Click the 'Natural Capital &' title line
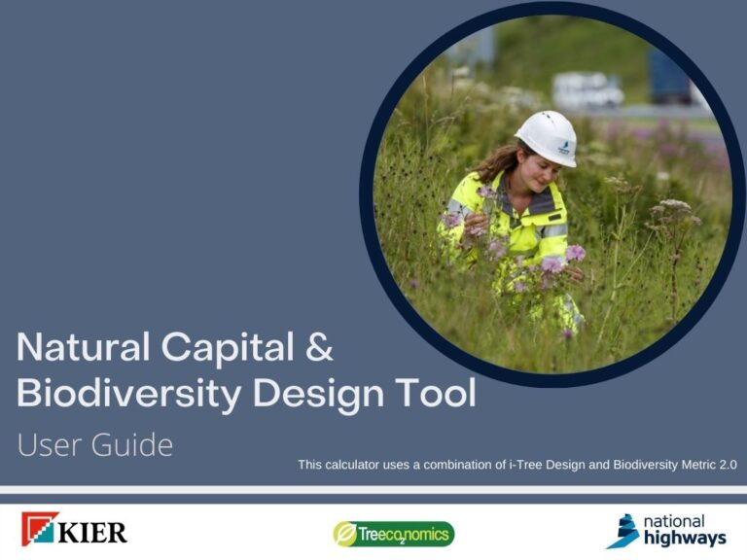Image resolution: width=747 pixels, height=560 pixels. point(175,347)
